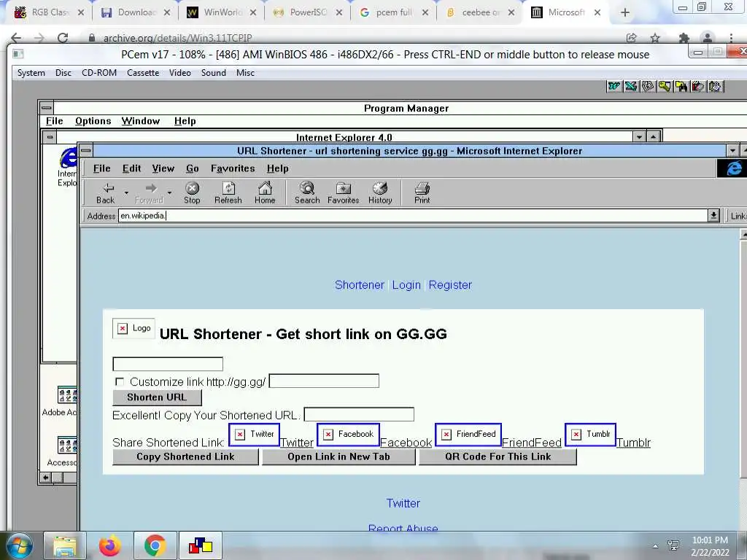Click the PCem taskbar button
Screen dimensions: 747x560
point(200,545)
